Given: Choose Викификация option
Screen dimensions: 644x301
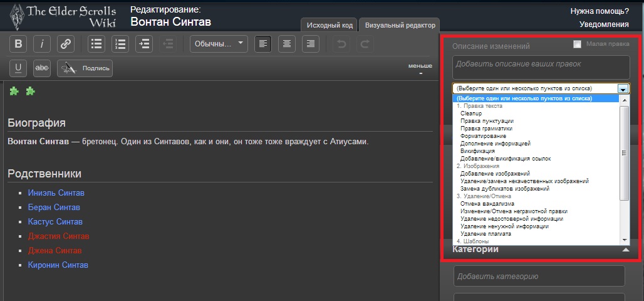Looking at the screenshot, I should click(477, 151).
